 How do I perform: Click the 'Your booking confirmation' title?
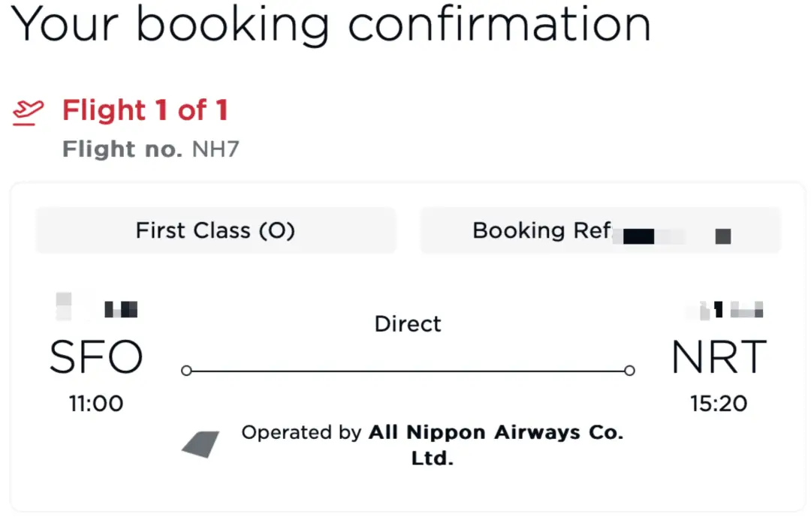click(332, 24)
